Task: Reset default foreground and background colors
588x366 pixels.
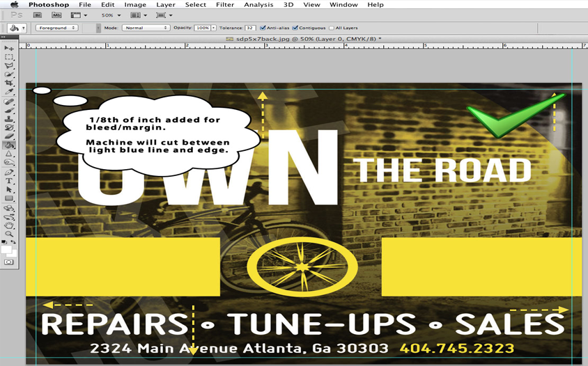Action: 4,242
